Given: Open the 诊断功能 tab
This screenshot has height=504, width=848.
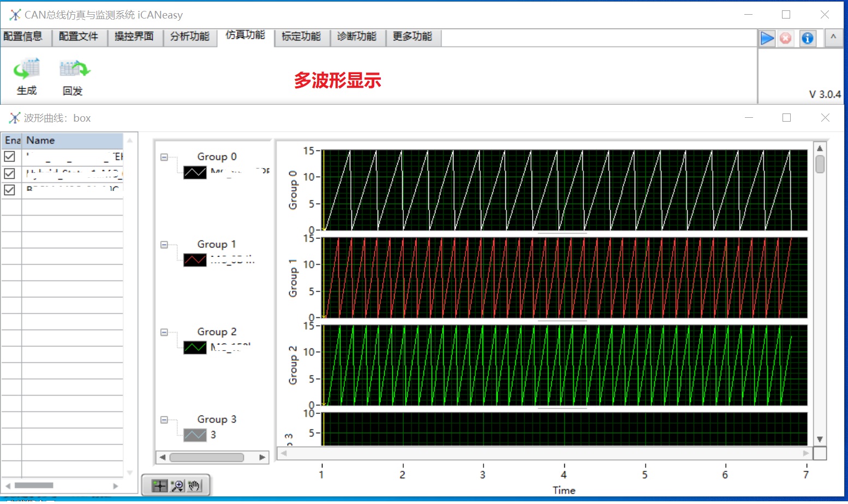Looking at the screenshot, I should [x=356, y=37].
